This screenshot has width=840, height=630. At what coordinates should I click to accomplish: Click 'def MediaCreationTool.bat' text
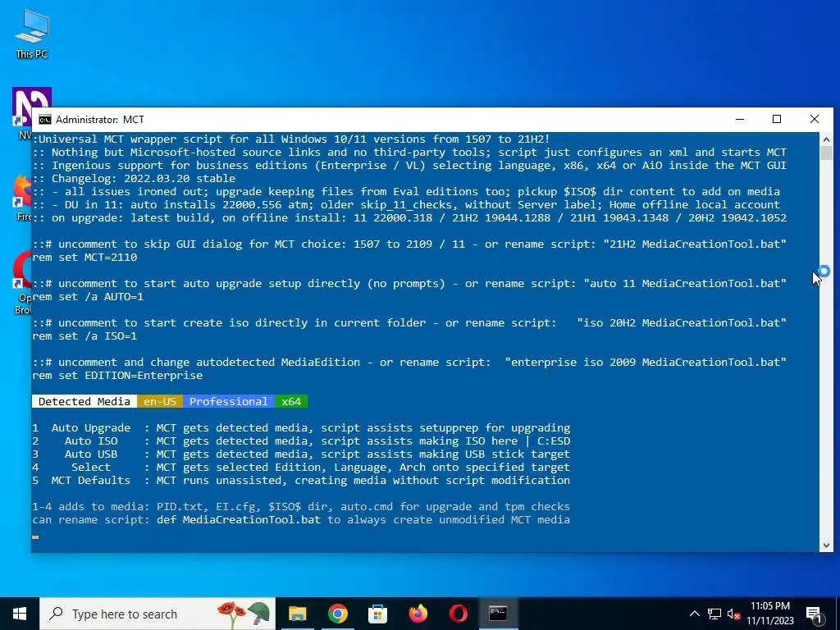click(x=239, y=519)
